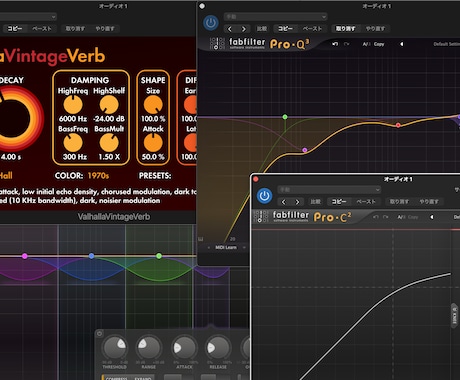460x380 pixels.
Task: Toggle the Pro-C2 plugin power button
Action: point(265,196)
